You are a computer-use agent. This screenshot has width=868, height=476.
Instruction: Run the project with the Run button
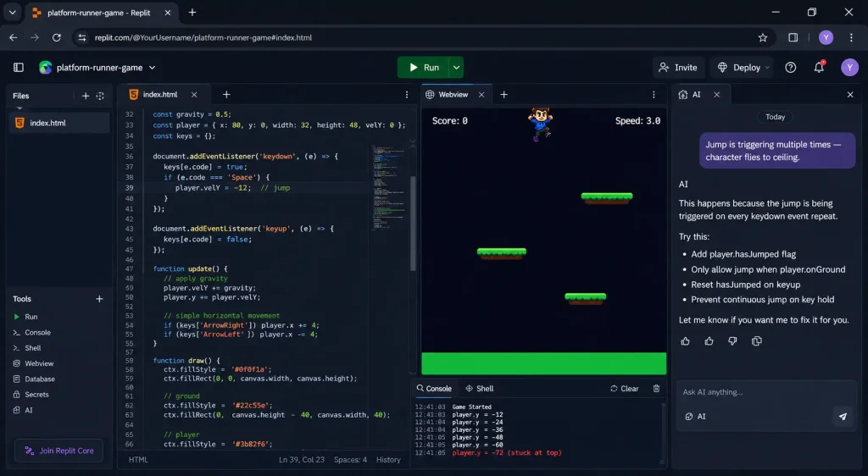(x=424, y=68)
